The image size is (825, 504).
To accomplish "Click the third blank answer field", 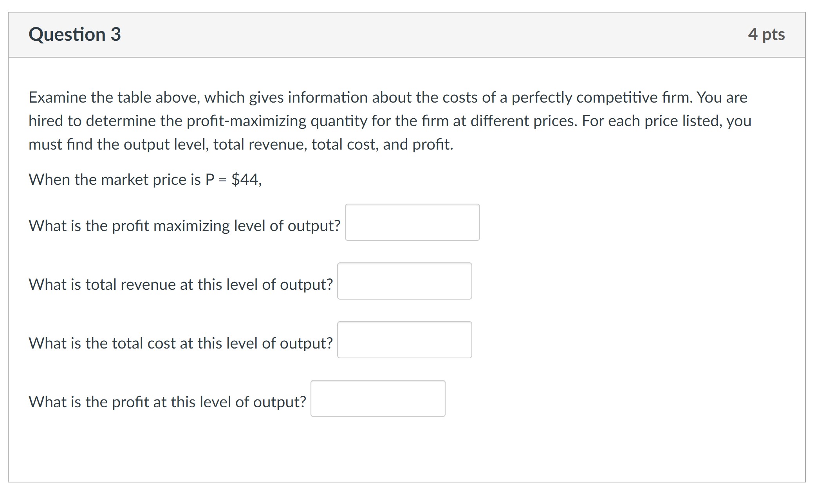I will [x=404, y=340].
